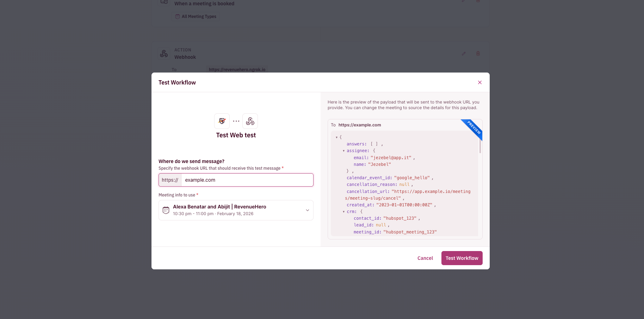This screenshot has width=644, height=319.
Task: Collapse the assignee JSON node
Action: (344, 151)
